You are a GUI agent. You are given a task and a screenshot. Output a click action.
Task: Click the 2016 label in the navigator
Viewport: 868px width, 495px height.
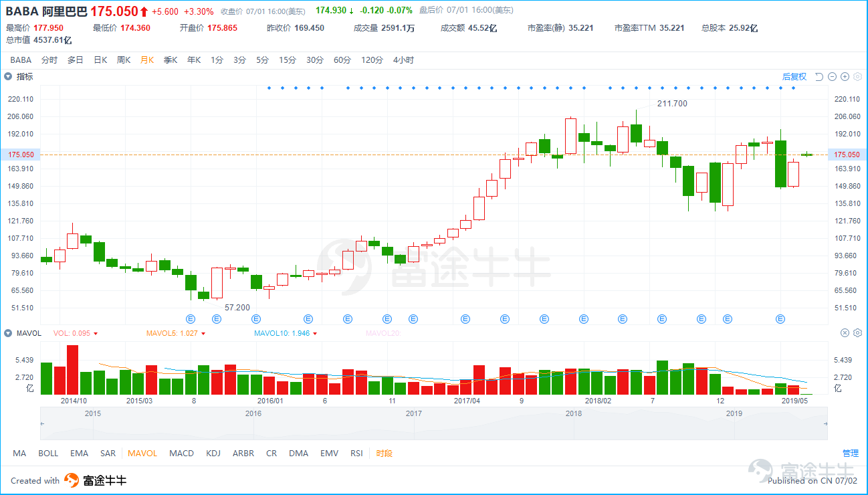click(x=253, y=413)
